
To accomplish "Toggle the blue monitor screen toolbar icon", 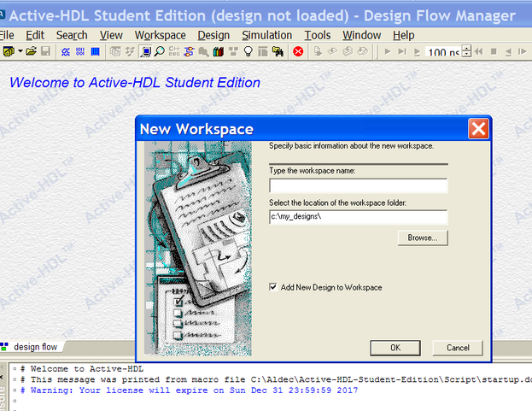I will (146, 51).
